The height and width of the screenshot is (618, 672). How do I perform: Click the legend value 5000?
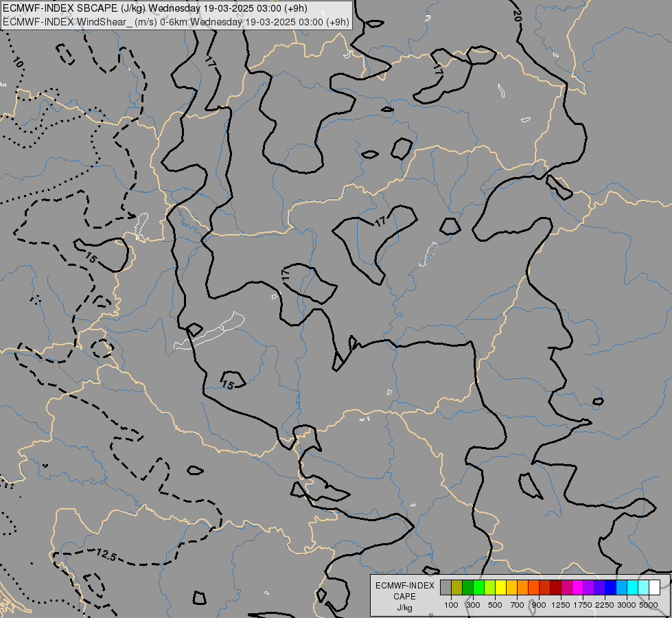click(x=649, y=605)
